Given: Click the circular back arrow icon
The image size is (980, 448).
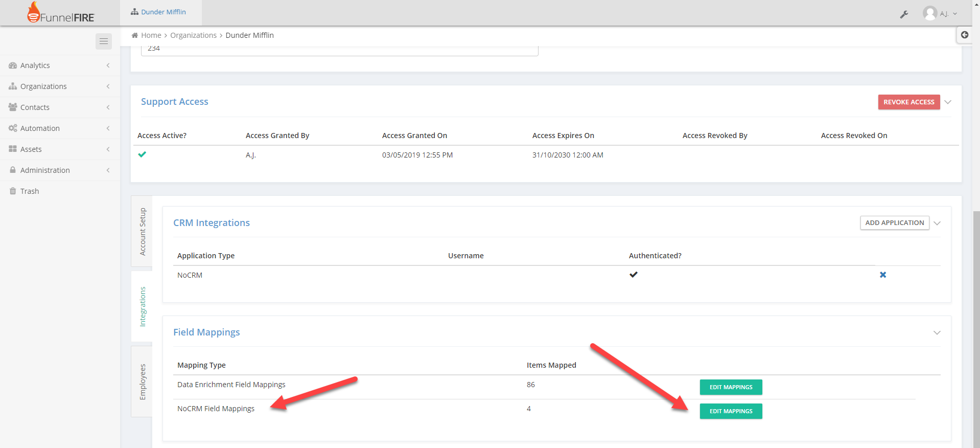Looking at the screenshot, I should [965, 35].
